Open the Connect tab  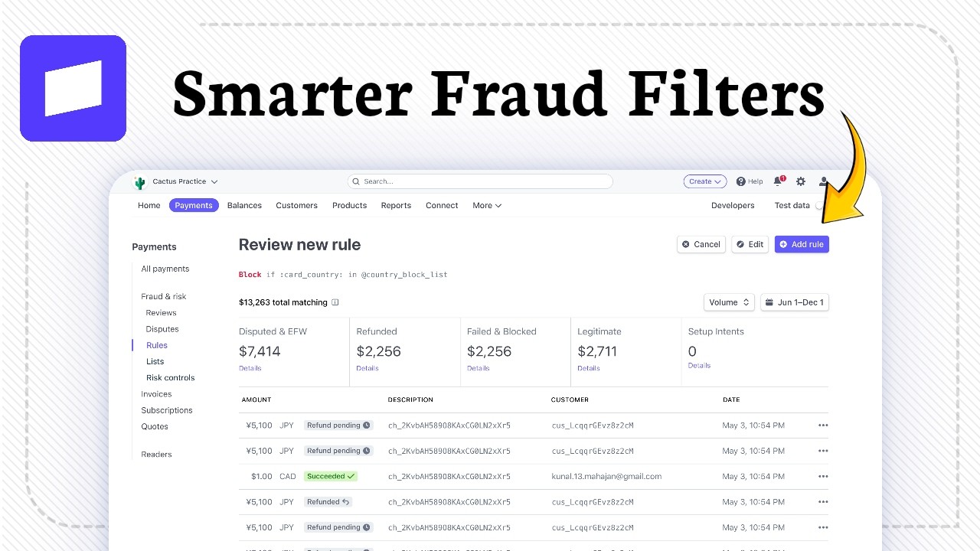coord(442,205)
